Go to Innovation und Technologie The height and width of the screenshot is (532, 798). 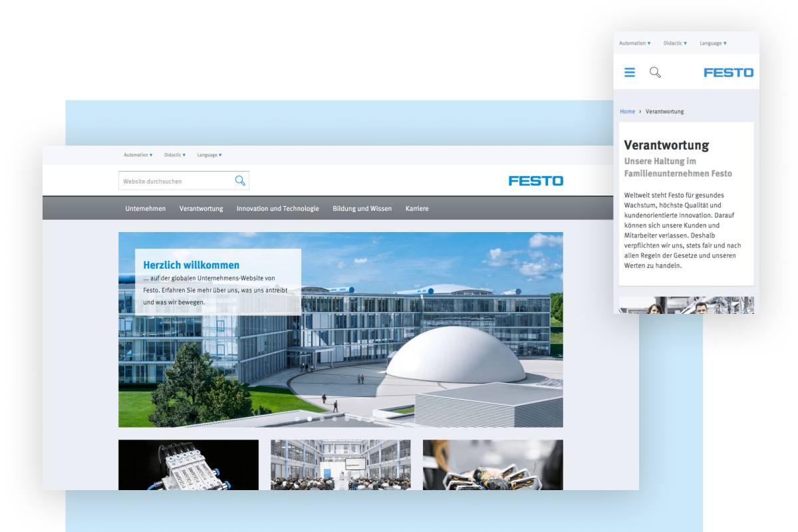277,209
